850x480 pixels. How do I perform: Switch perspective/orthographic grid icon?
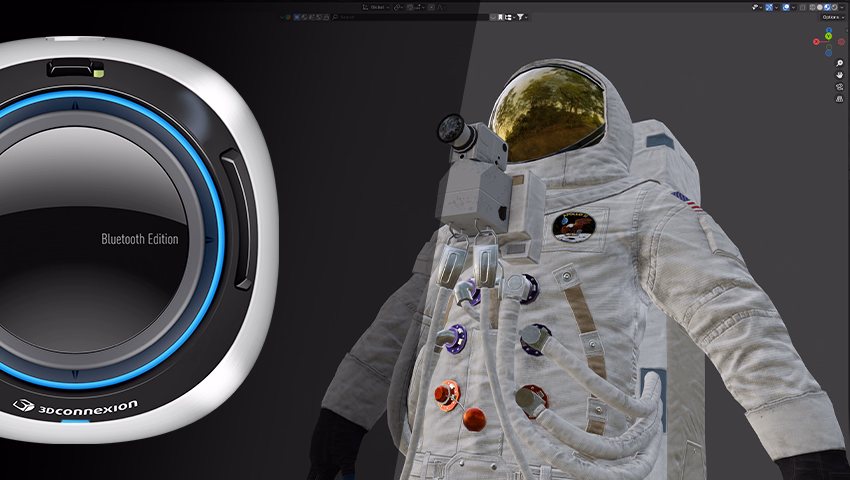pyautogui.click(x=839, y=99)
